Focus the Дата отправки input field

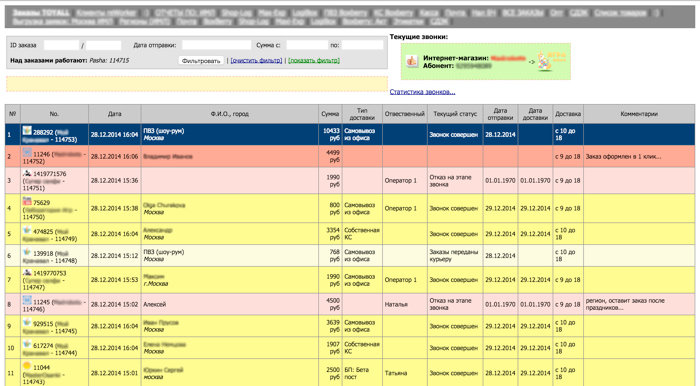[x=217, y=45]
